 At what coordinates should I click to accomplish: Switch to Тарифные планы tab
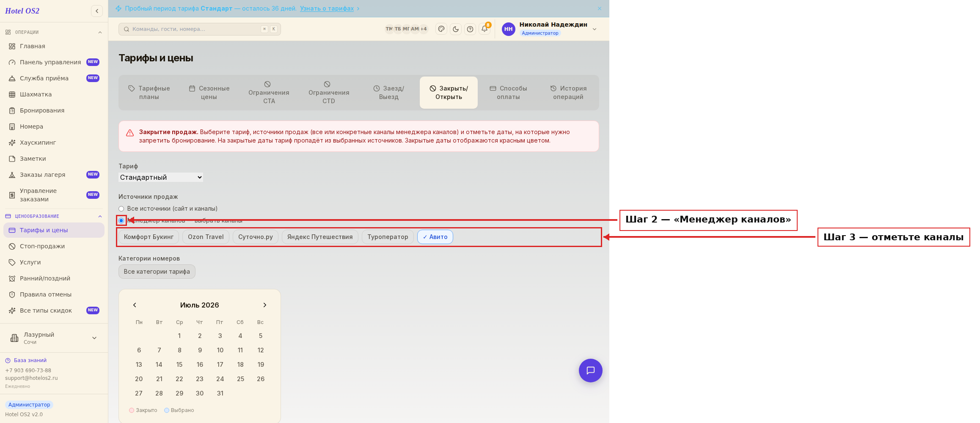pos(149,93)
